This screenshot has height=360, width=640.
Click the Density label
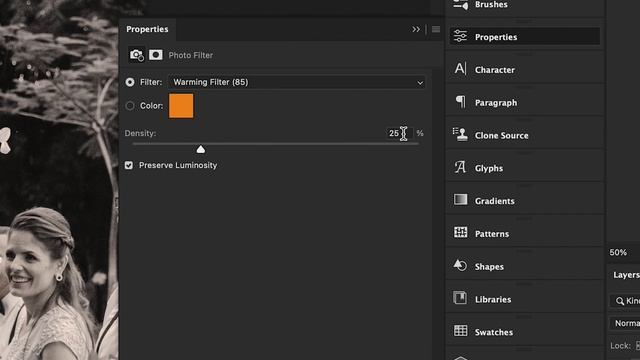coord(140,133)
